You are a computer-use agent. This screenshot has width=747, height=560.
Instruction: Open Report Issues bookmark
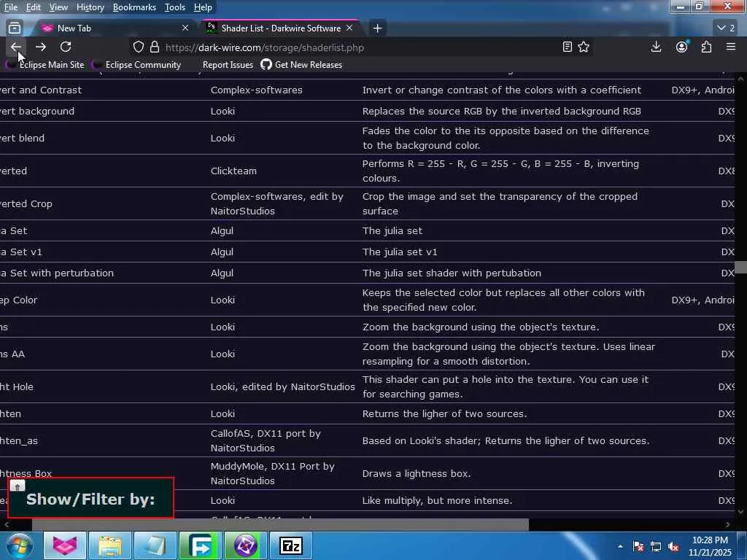click(x=228, y=65)
